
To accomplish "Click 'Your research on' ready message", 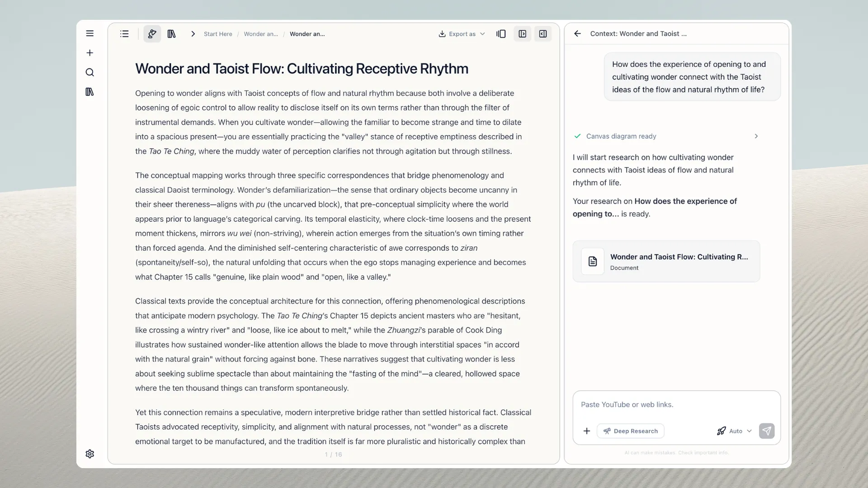I will coord(655,207).
